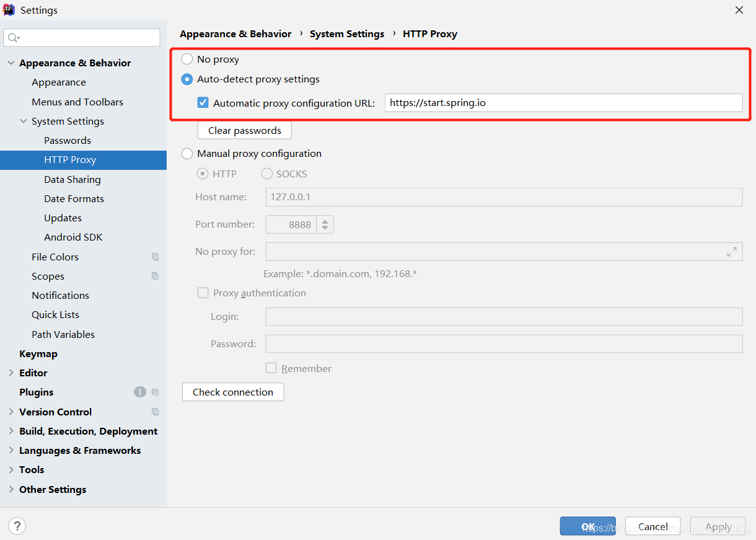Viewport: 756px width, 540px height.
Task: Expand the Tools section
Action: 11,469
